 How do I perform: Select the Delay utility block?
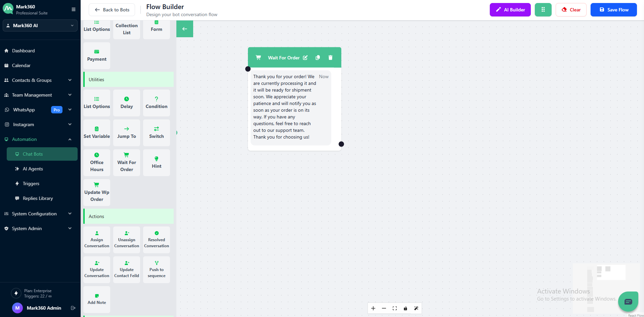(127, 103)
